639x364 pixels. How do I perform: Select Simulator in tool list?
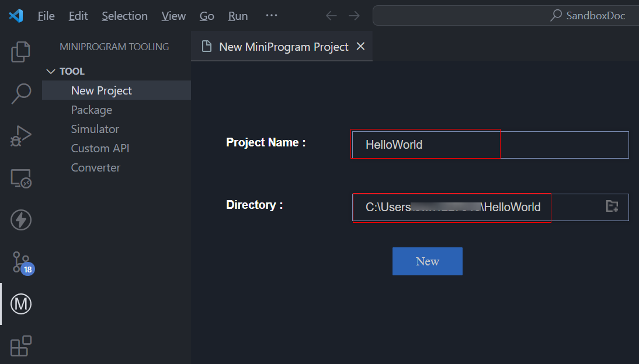point(117,129)
